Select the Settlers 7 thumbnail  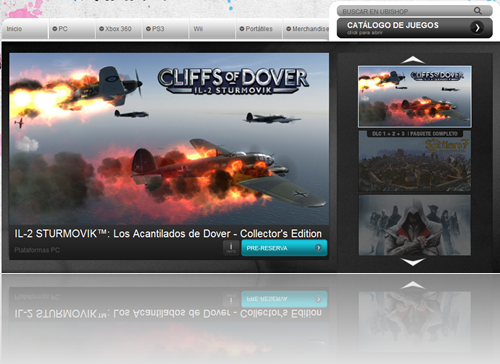pyautogui.click(x=415, y=161)
